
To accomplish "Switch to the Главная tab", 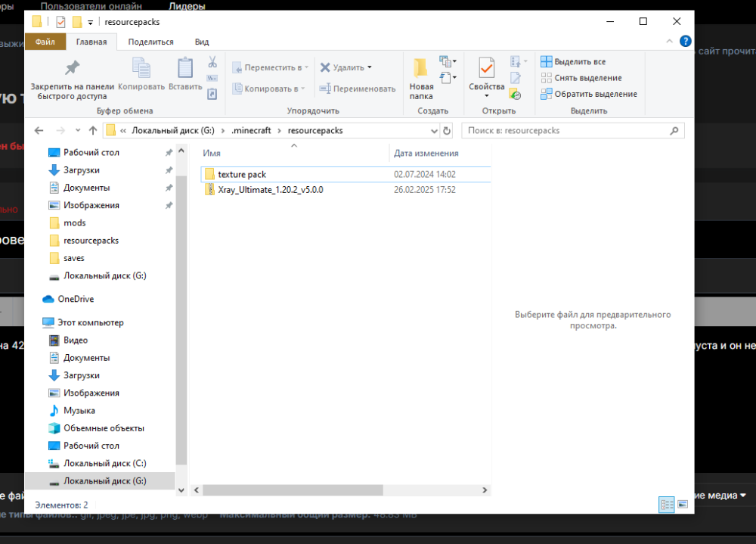I will point(91,42).
